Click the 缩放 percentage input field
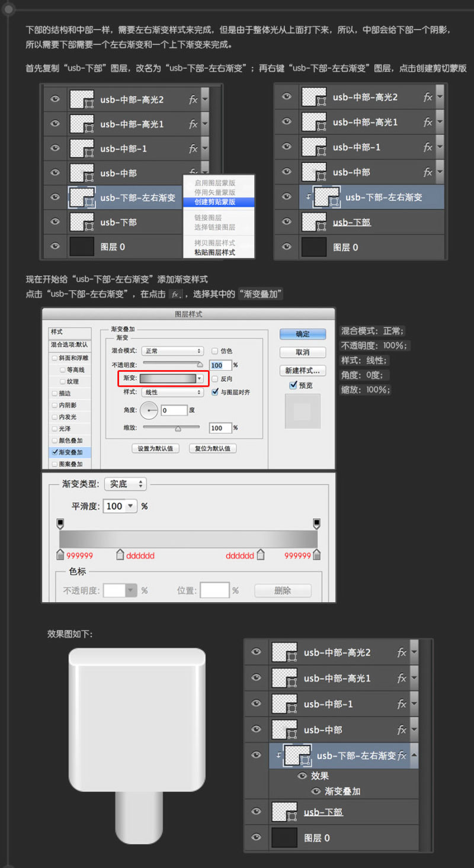The image size is (474, 868). [220, 427]
